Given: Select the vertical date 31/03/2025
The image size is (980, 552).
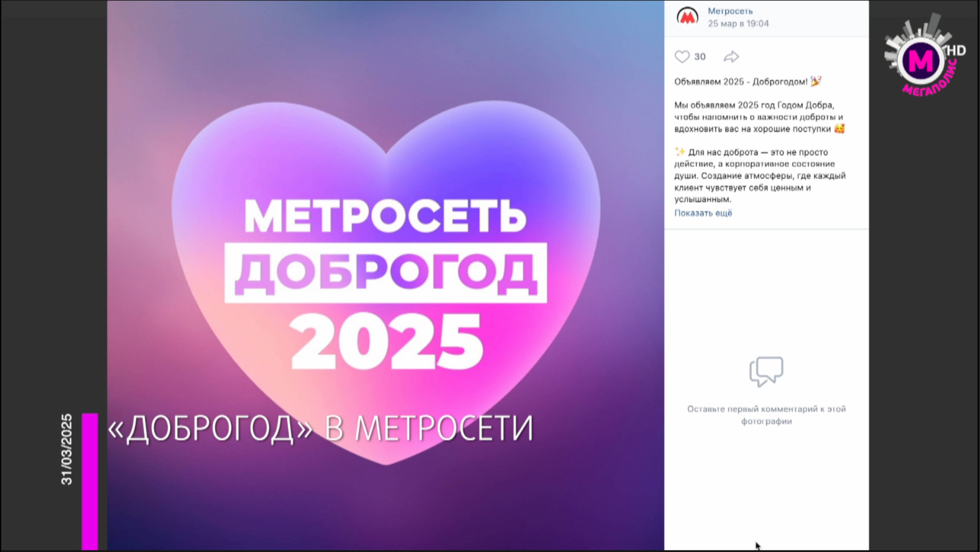Looking at the screenshot, I should (x=67, y=449).
